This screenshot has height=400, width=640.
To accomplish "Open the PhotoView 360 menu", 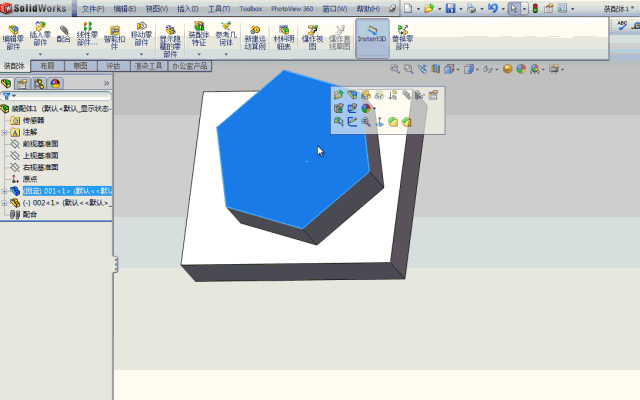I will [x=292, y=9].
